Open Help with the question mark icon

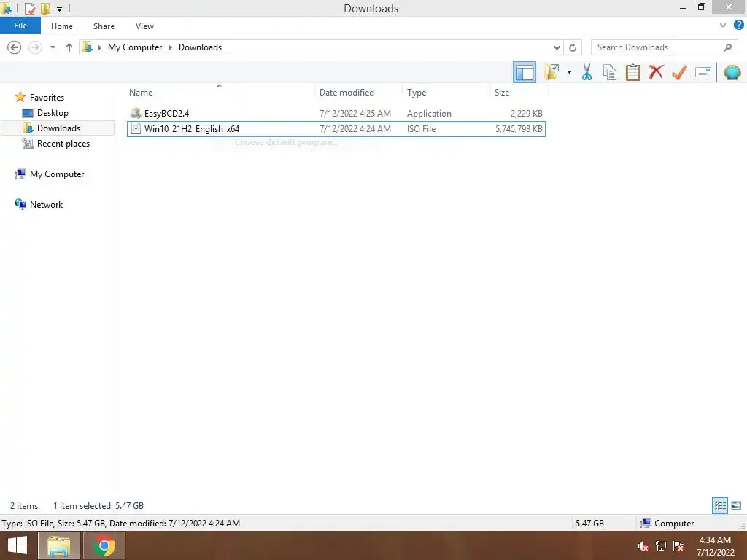(x=738, y=26)
